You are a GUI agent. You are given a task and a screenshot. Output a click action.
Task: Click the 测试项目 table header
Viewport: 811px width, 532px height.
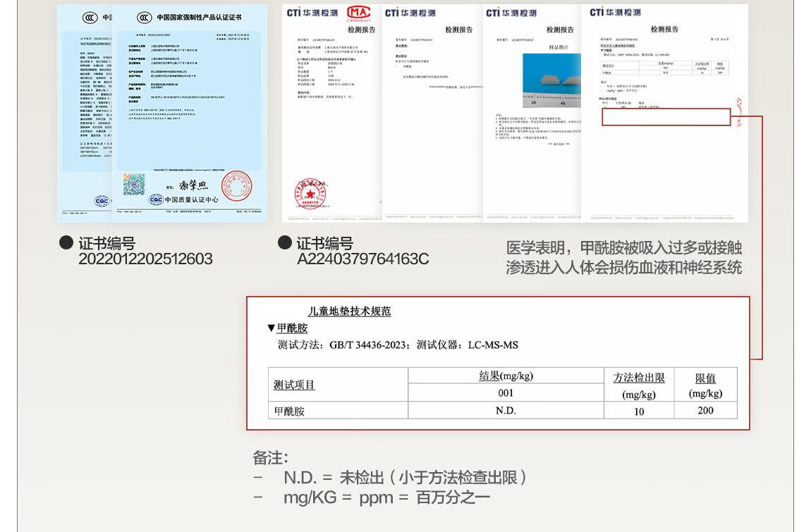pos(294,385)
